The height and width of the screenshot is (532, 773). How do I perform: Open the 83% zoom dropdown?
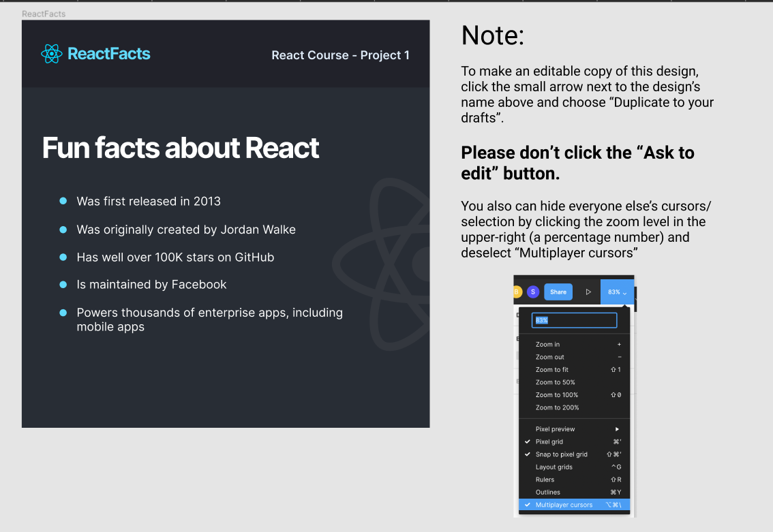(x=616, y=291)
